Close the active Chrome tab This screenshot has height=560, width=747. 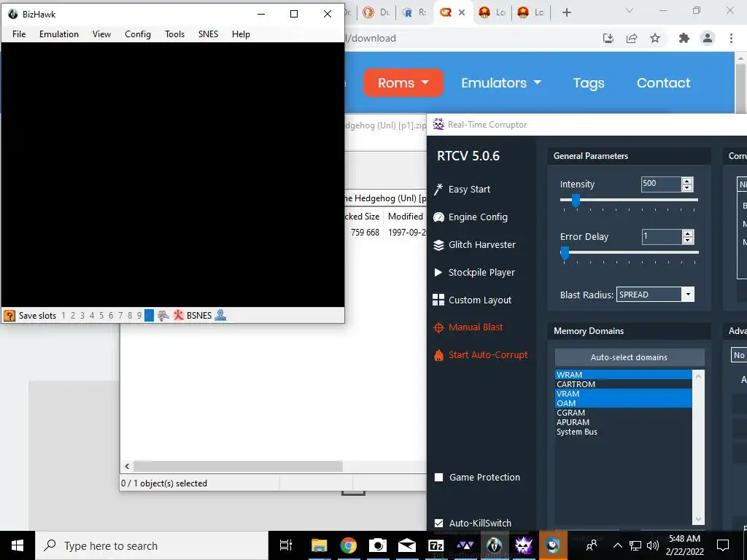[462, 12]
